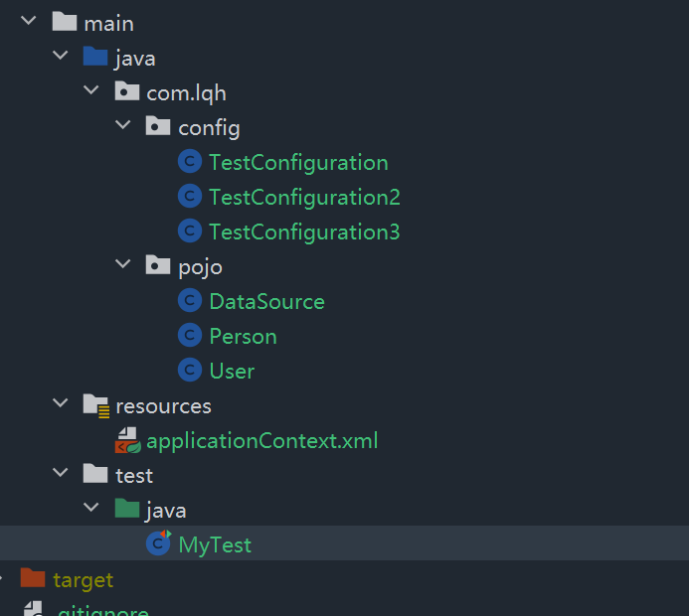Click the TestConfiguration2 class icon
Image resolution: width=689 pixels, height=616 pixels.
click(x=190, y=197)
